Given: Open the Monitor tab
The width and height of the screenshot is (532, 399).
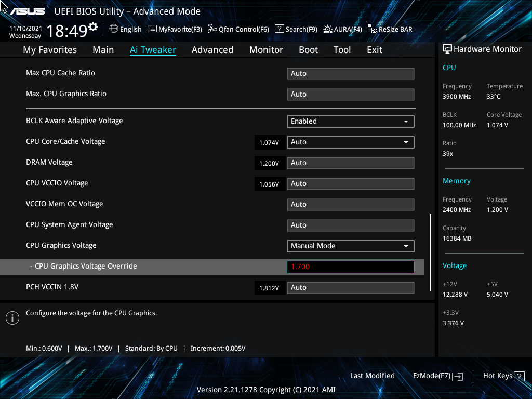Looking at the screenshot, I should (x=266, y=49).
